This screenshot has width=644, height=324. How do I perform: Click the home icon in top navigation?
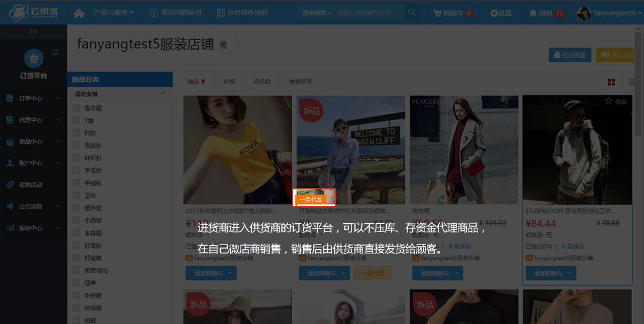tap(79, 13)
